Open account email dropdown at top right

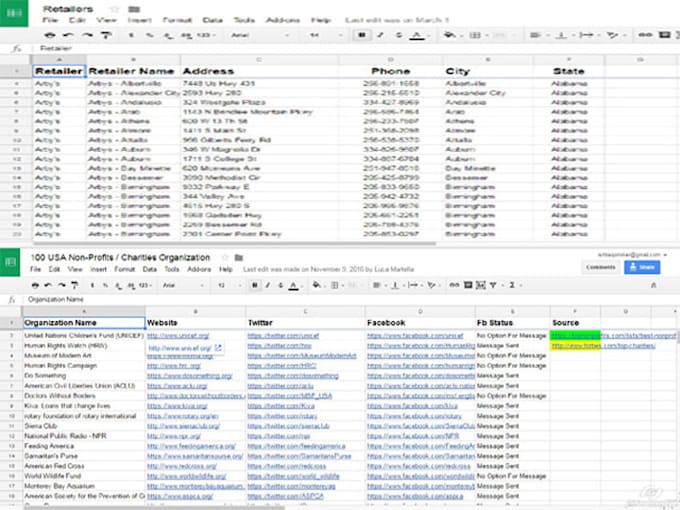pyautogui.click(x=632, y=255)
